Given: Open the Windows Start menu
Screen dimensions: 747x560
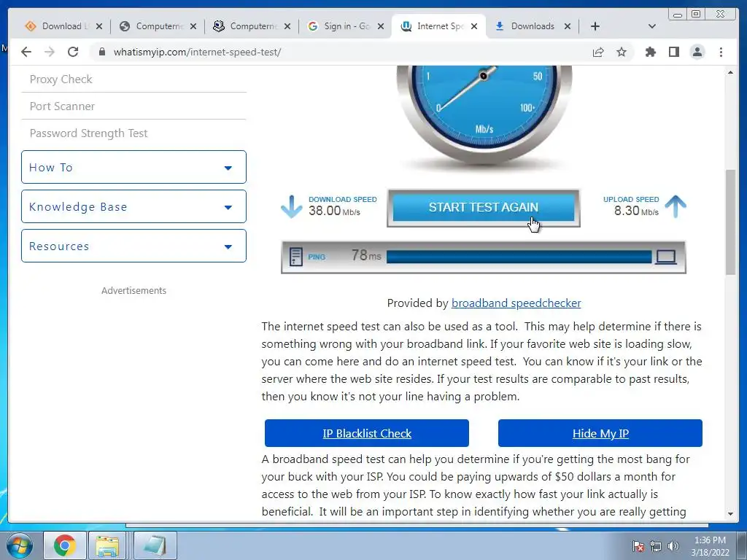Looking at the screenshot, I should click(20, 545).
